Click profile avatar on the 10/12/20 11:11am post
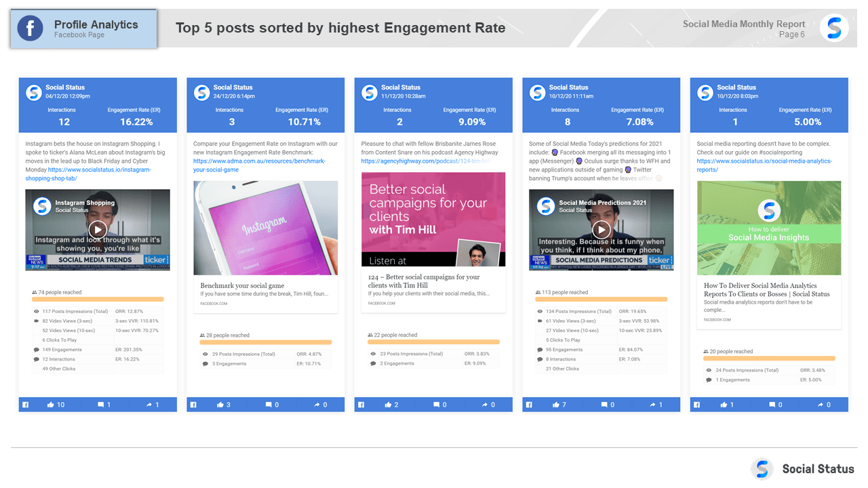Image resolution: width=868 pixels, height=488 pixels. coord(537,93)
